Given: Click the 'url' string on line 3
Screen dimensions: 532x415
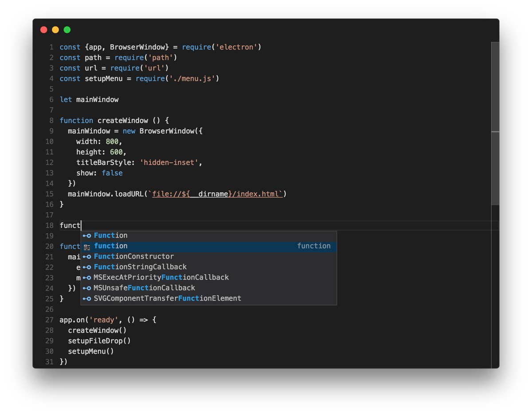Looking at the screenshot, I should point(154,68).
